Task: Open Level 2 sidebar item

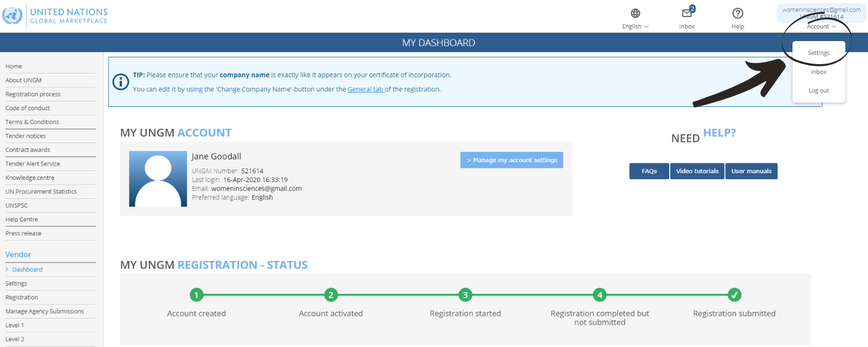Action: pos(15,339)
